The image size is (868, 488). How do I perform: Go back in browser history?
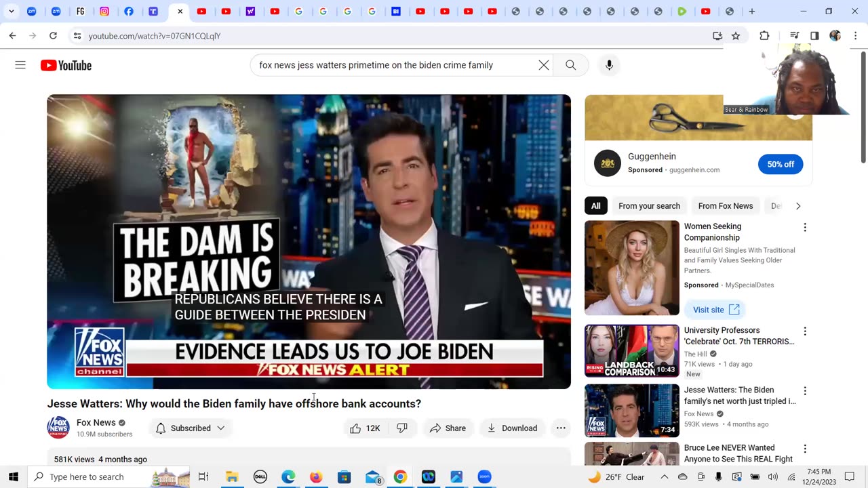point(12,36)
